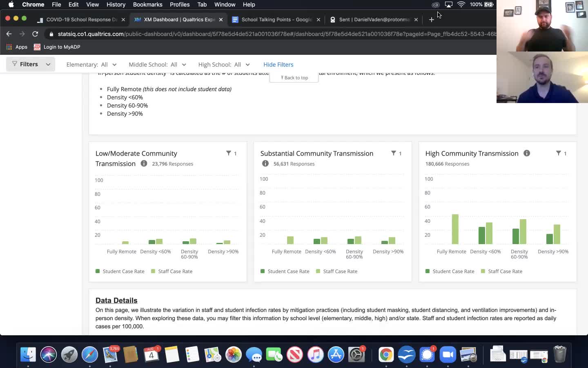
Task: Open Music app from the dock
Action: [316, 355]
